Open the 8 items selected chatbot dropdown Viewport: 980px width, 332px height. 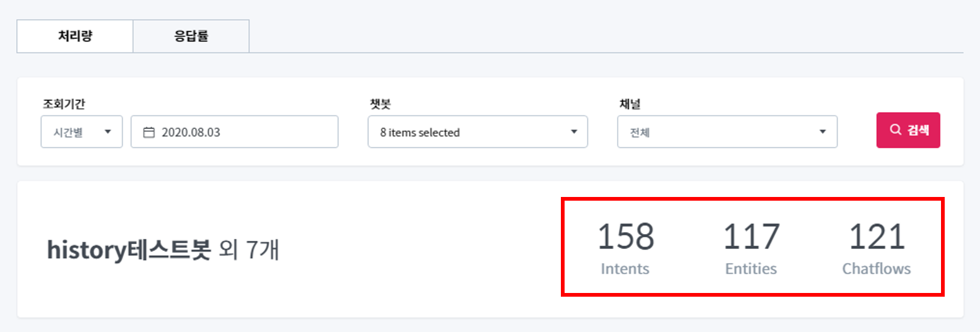tap(477, 132)
